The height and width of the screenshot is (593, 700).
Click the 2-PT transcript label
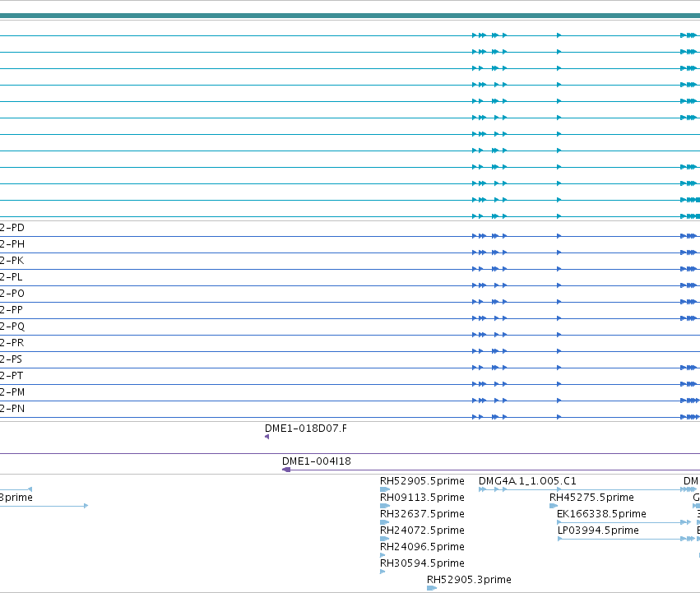12,376
